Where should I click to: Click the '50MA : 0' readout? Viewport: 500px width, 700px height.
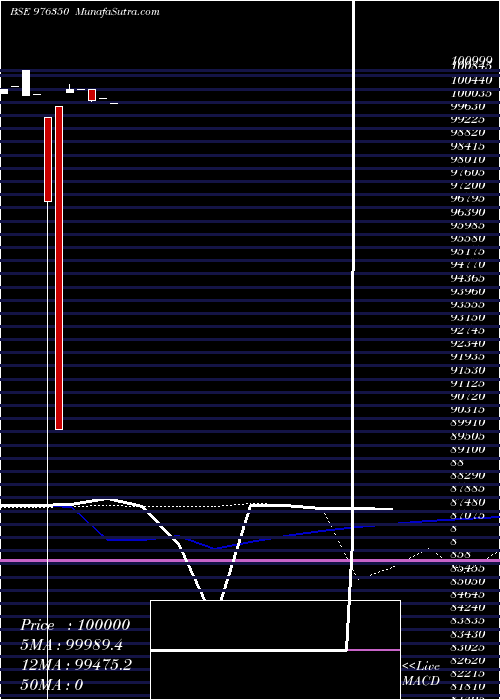point(52,685)
